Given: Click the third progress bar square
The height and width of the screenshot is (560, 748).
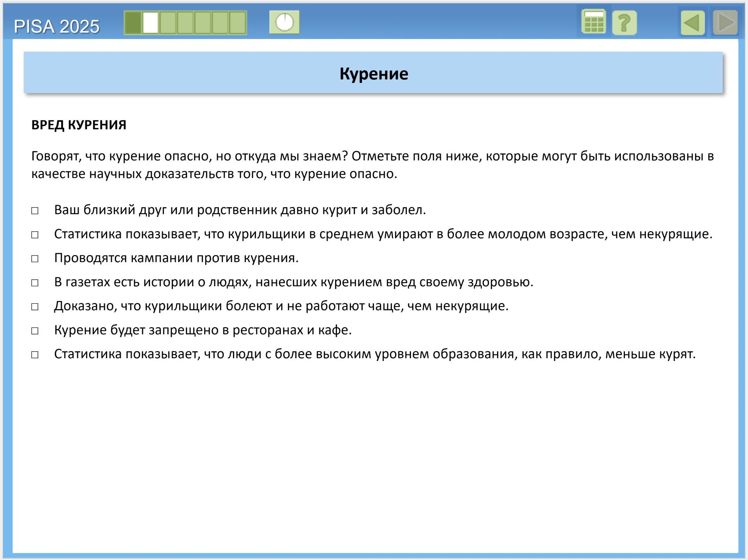Looking at the screenshot, I should point(168,23).
